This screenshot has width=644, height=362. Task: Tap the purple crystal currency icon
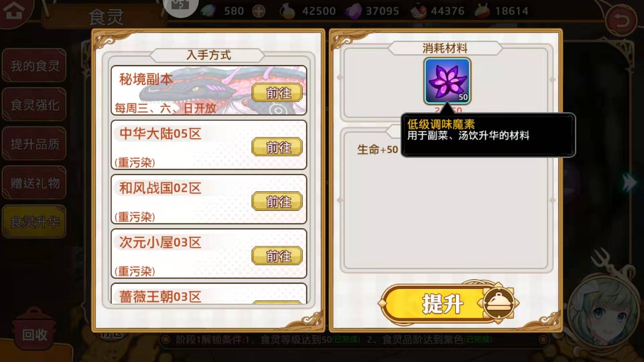coord(353,11)
